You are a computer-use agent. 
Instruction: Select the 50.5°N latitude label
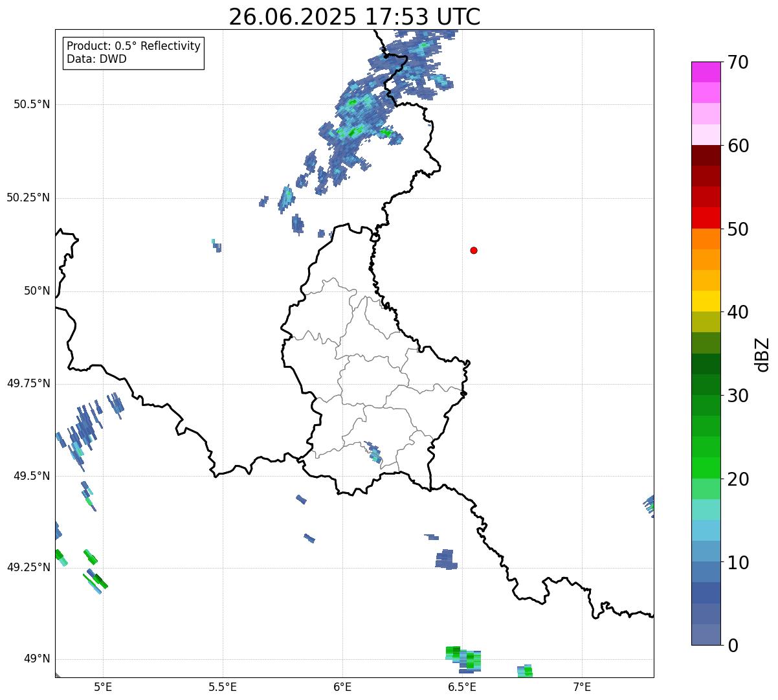coord(32,104)
